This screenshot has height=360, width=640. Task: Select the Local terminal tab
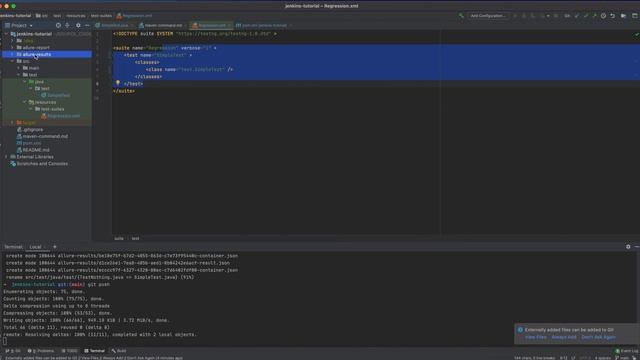click(35, 247)
